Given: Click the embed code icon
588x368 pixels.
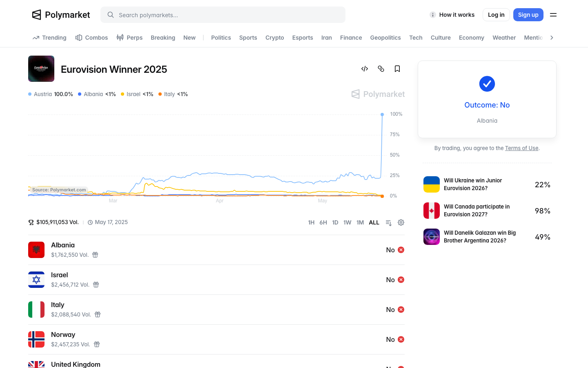Looking at the screenshot, I should coord(365,69).
